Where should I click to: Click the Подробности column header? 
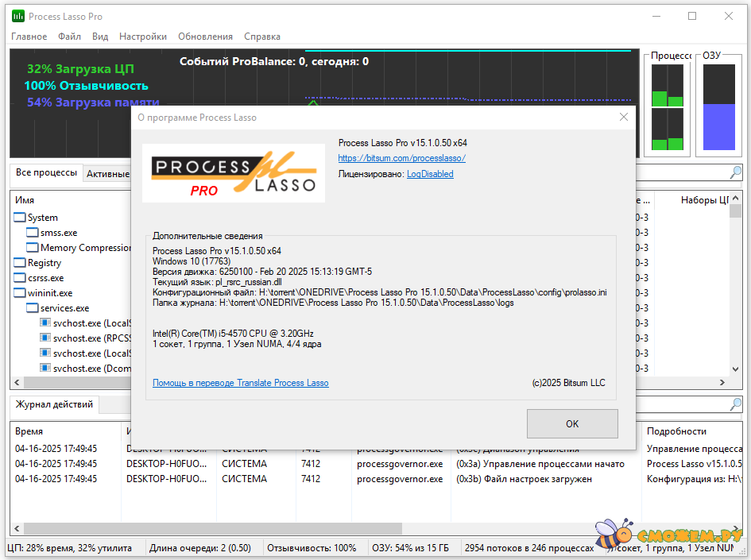pos(676,431)
